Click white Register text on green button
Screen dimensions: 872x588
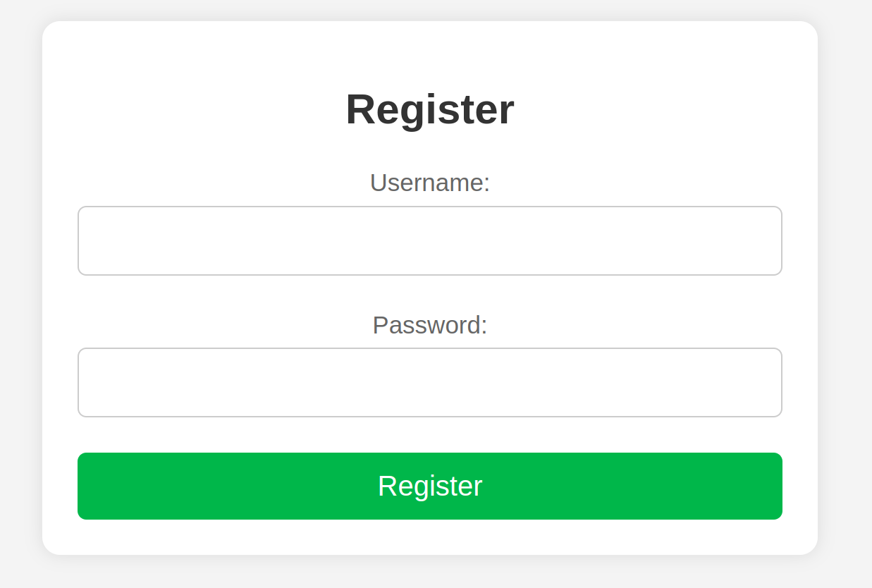(x=430, y=486)
